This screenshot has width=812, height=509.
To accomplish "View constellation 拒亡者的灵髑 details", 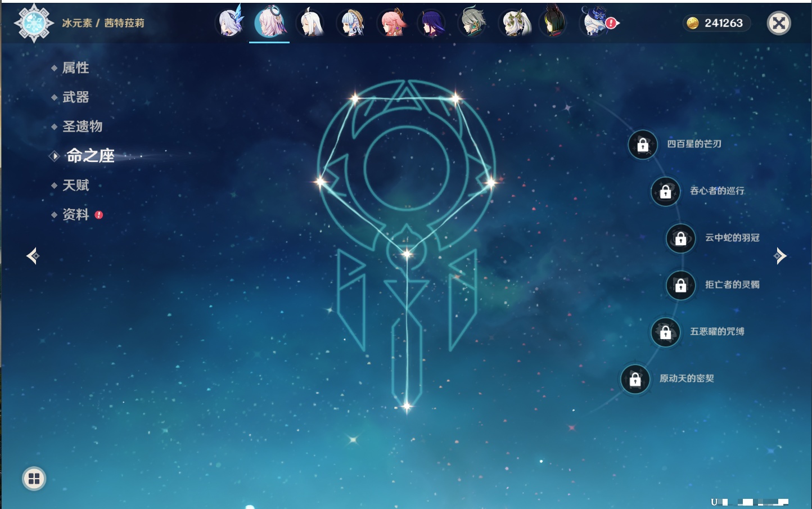I will pos(732,285).
